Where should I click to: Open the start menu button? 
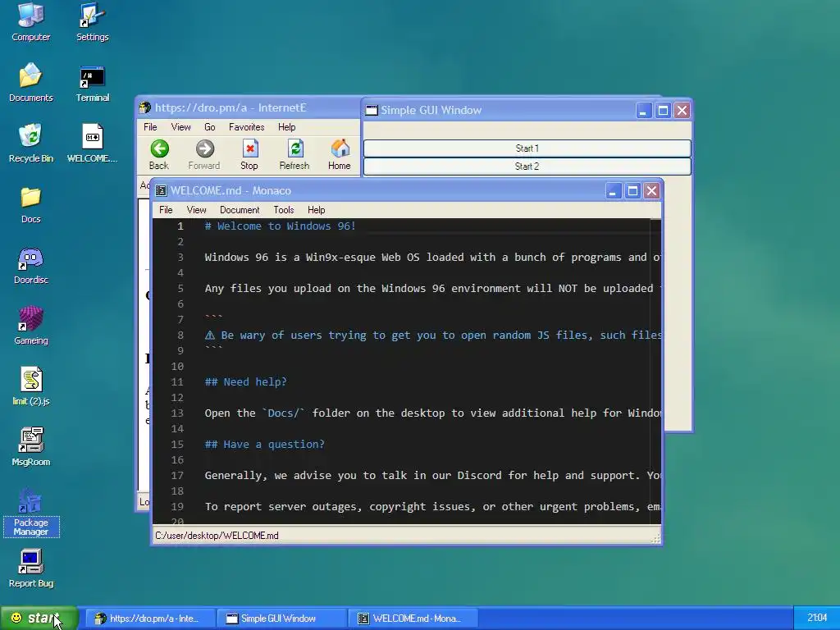[39, 619]
